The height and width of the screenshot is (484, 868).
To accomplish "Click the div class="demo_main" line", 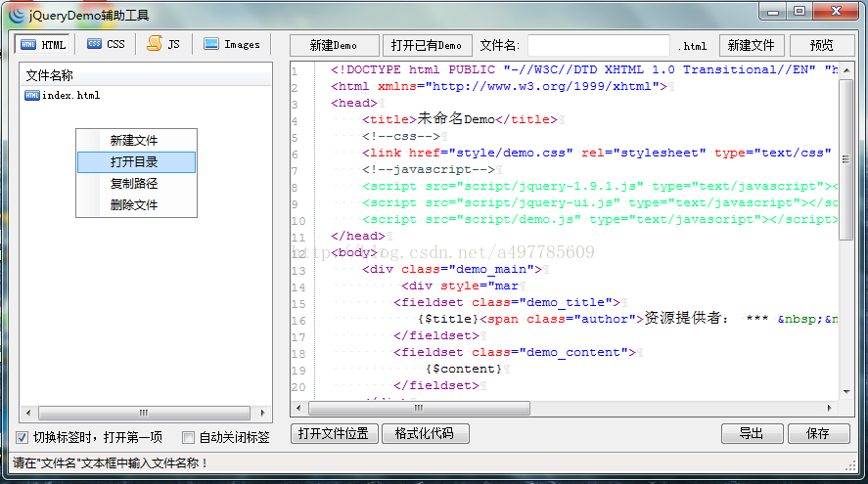I will tap(452, 269).
